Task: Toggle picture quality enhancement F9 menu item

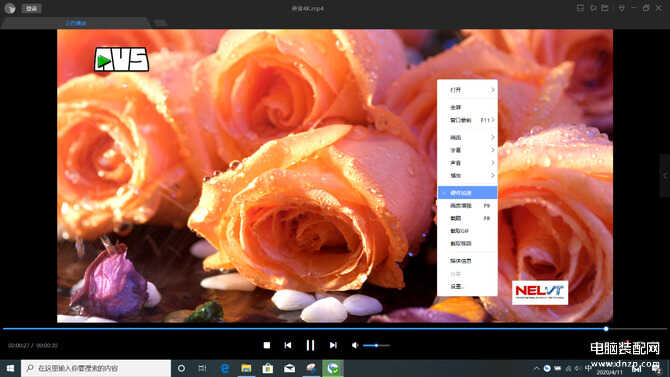Action: (x=467, y=206)
